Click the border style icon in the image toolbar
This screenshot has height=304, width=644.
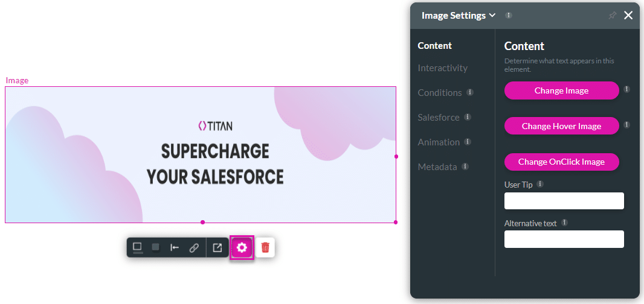(138, 247)
